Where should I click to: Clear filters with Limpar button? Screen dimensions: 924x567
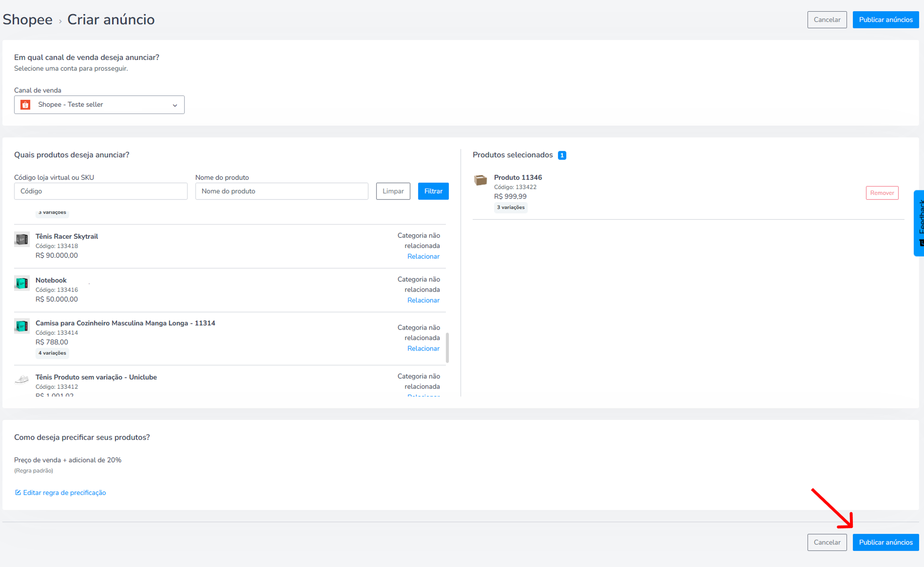pyautogui.click(x=393, y=191)
